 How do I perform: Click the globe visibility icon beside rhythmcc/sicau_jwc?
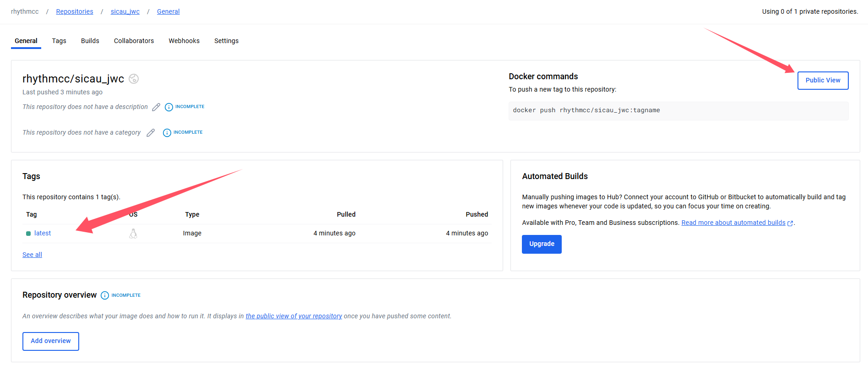click(x=134, y=79)
